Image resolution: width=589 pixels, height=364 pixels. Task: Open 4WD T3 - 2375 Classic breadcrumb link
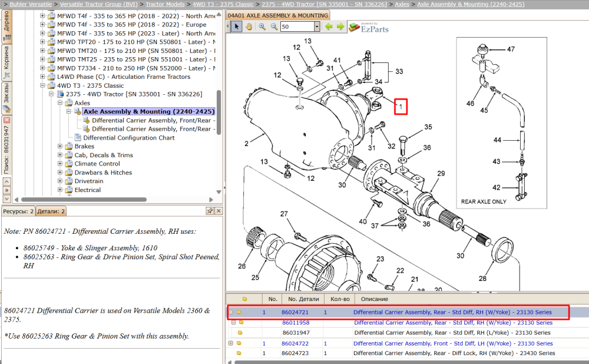pos(223,4)
